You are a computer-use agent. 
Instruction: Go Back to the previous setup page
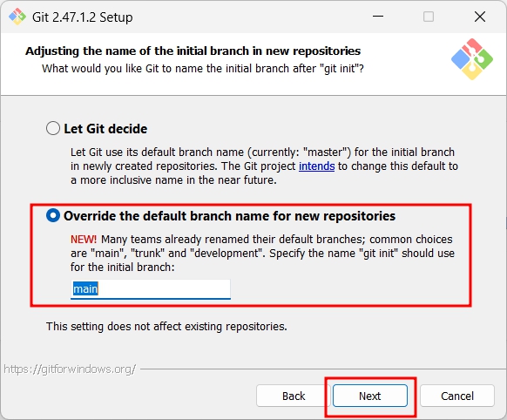tap(294, 396)
